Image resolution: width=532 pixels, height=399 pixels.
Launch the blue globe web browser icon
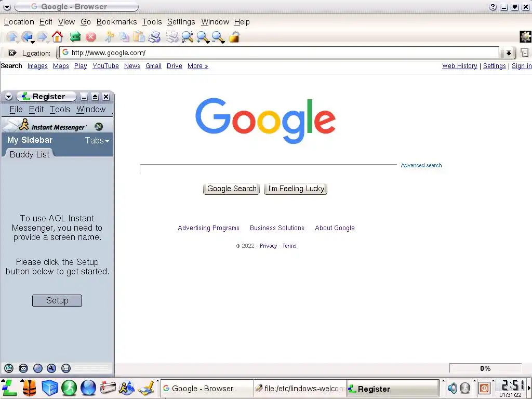tap(88, 388)
